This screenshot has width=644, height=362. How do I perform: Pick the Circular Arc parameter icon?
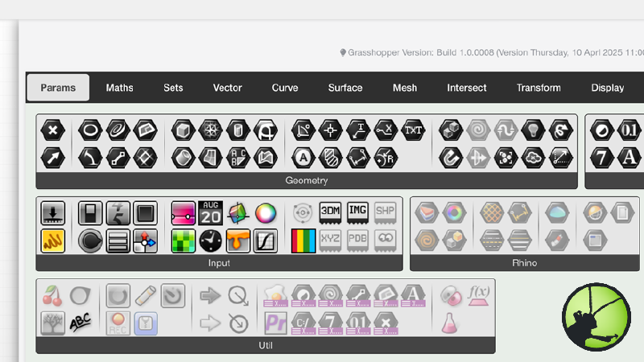point(90,158)
